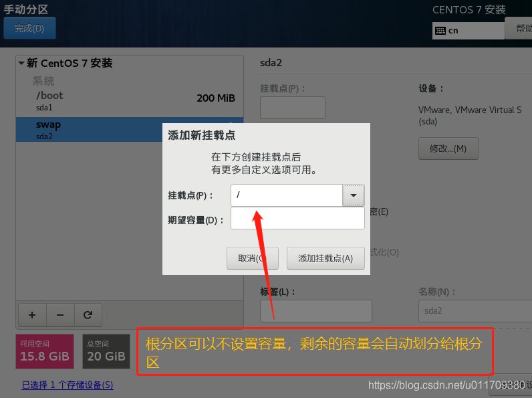Click the sda2 heading in right panel
The height and width of the screenshot is (398, 532).
pyautogui.click(x=271, y=63)
